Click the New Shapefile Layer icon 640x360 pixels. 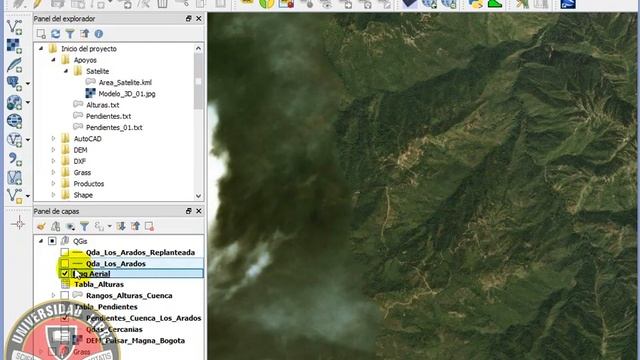coord(14,196)
